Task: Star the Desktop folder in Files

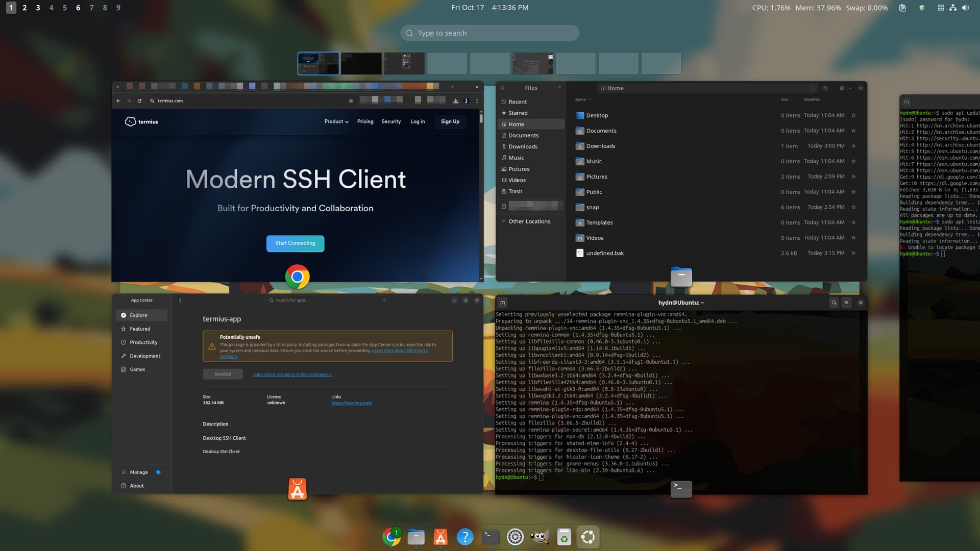Action: [853, 115]
